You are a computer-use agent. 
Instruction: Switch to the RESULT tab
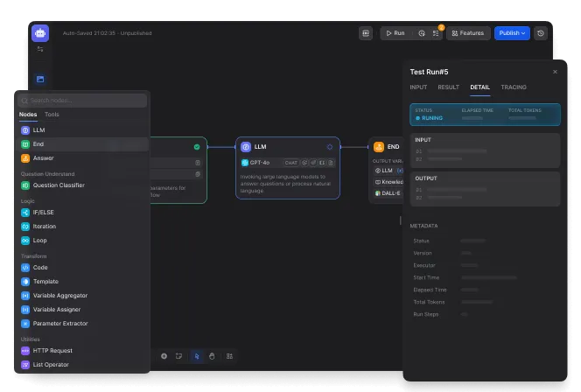(x=448, y=87)
